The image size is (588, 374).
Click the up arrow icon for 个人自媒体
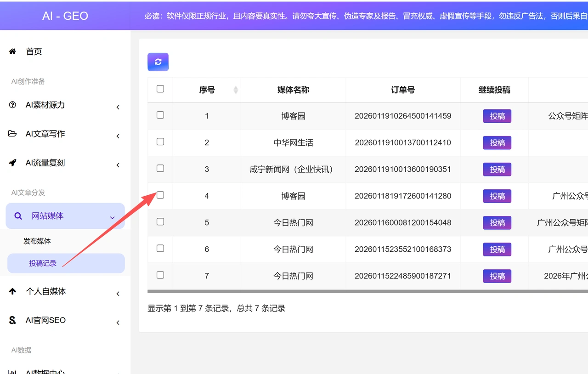click(12, 291)
